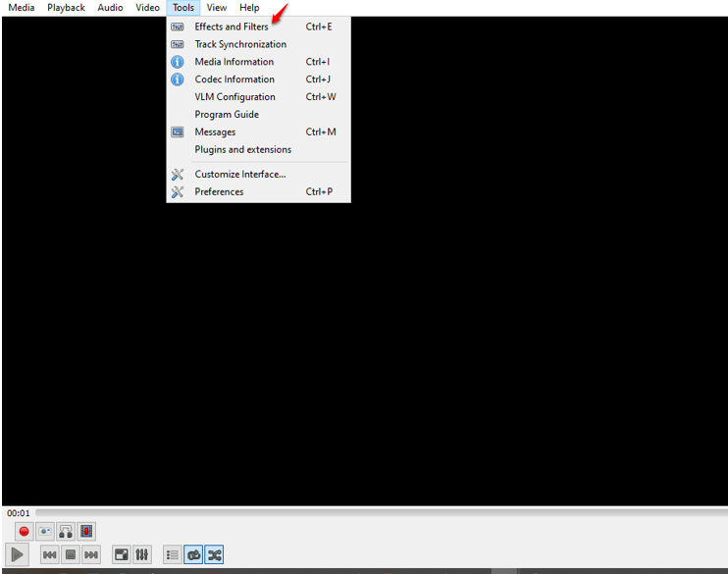Open Media Information
728x574 pixels.
pos(259,62)
